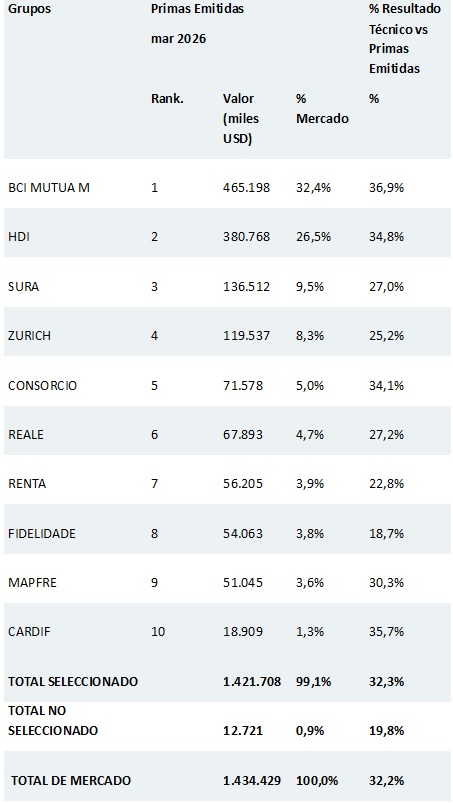
Task: Select RENTA premium value 56.205
Action: point(243,483)
